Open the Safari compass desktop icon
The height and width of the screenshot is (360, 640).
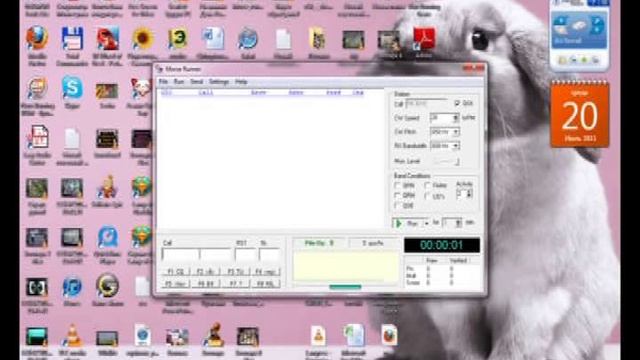[x=247, y=39]
